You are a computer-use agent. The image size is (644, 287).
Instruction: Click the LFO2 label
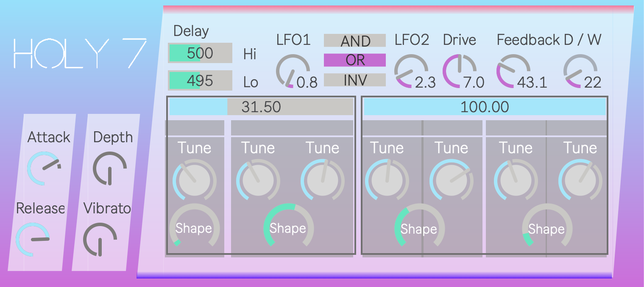click(412, 40)
